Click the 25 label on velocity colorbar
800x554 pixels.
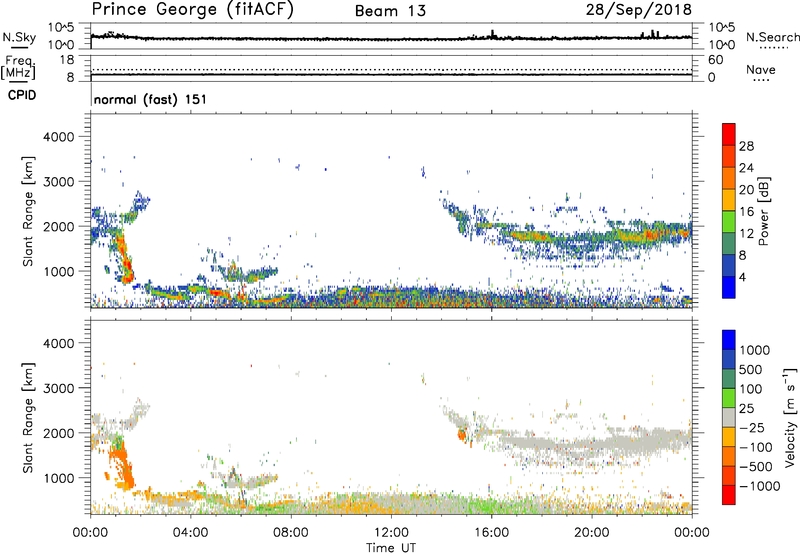[746, 408]
